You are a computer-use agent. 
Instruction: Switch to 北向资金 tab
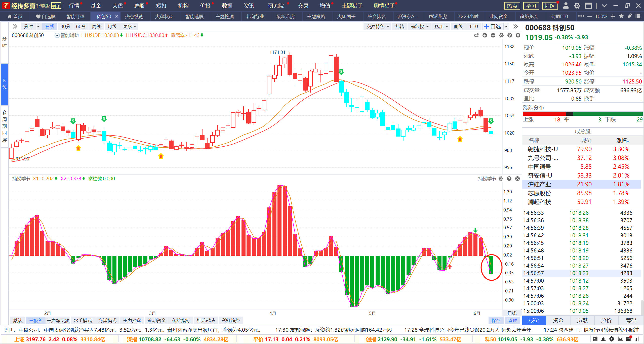499,16
